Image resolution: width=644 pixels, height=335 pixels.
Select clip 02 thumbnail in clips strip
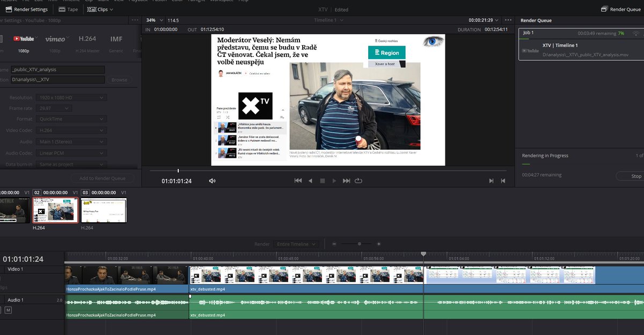tap(55, 210)
